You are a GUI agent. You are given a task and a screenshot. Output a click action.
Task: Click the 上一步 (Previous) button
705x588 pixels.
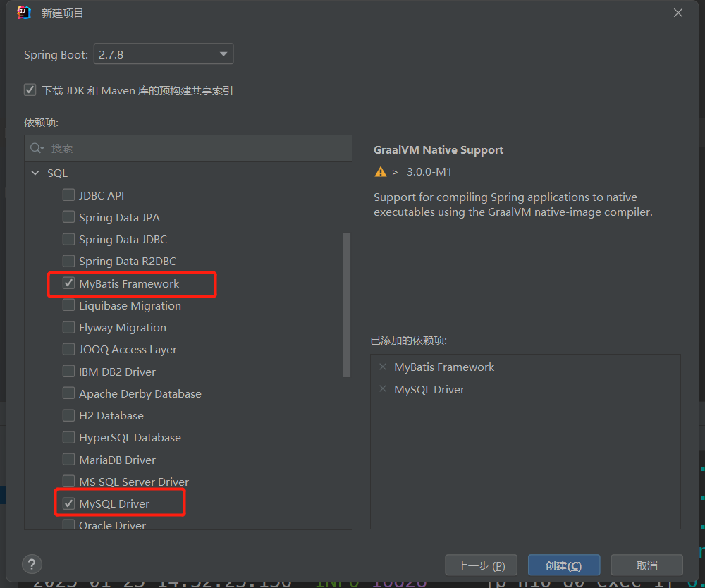(x=481, y=565)
